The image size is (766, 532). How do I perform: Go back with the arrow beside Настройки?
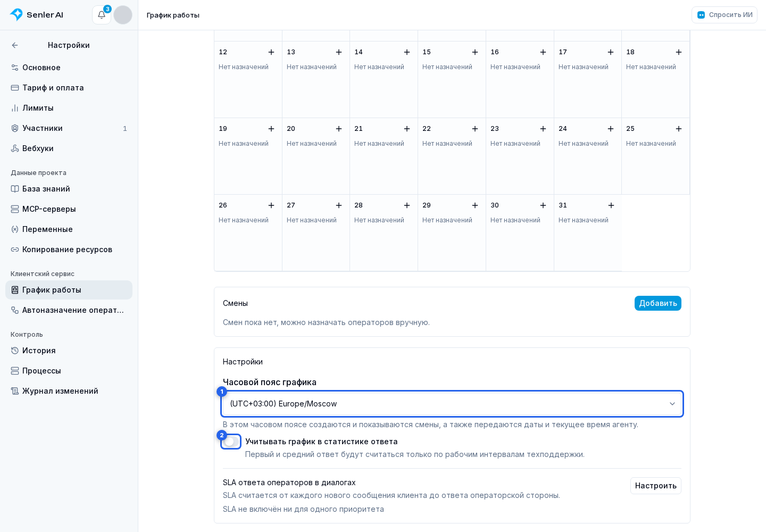pyautogui.click(x=15, y=45)
